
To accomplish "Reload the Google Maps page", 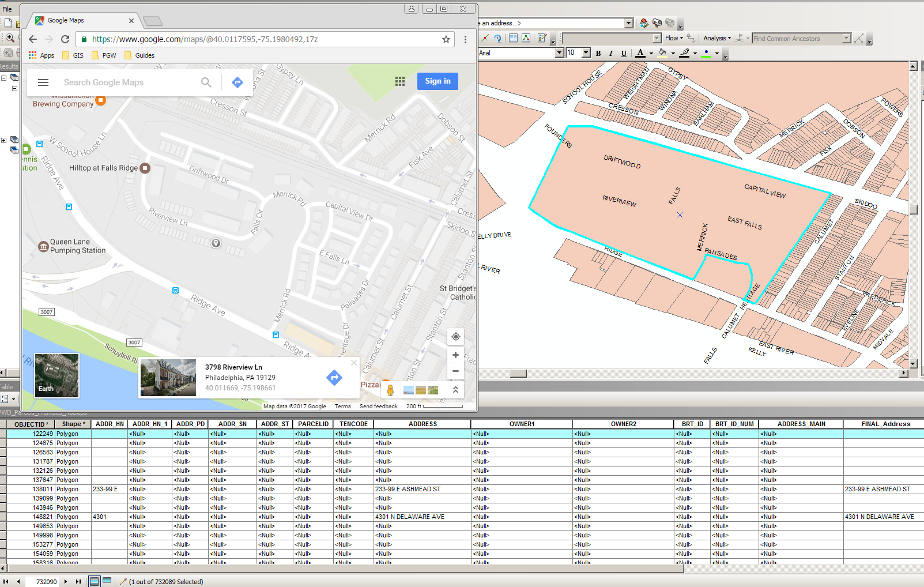I will pos(65,39).
